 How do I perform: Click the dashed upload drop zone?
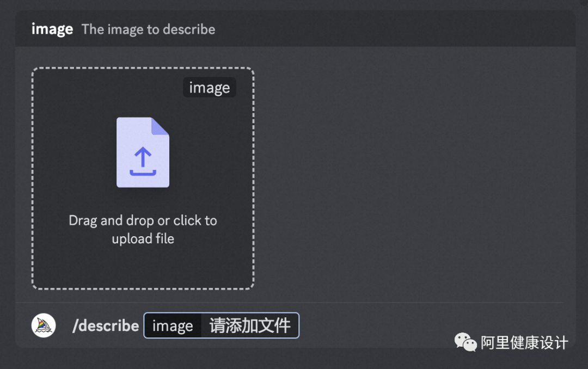(x=143, y=179)
